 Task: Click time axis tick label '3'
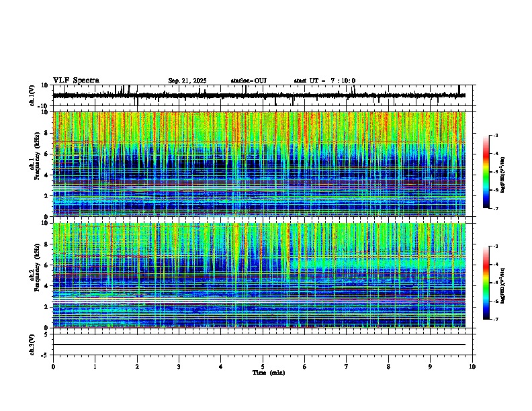pos(179,367)
